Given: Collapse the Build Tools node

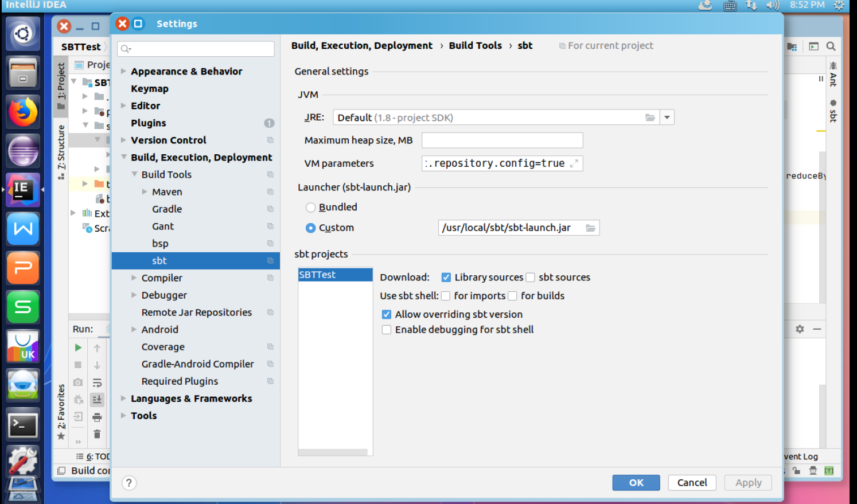Looking at the screenshot, I should pyautogui.click(x=134, y=174).
